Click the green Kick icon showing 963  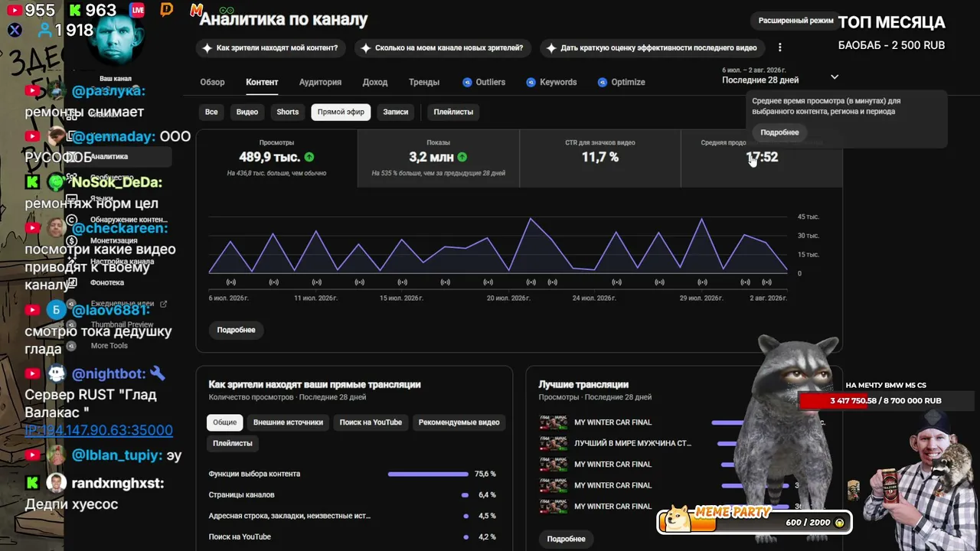[x=74, y=11]
